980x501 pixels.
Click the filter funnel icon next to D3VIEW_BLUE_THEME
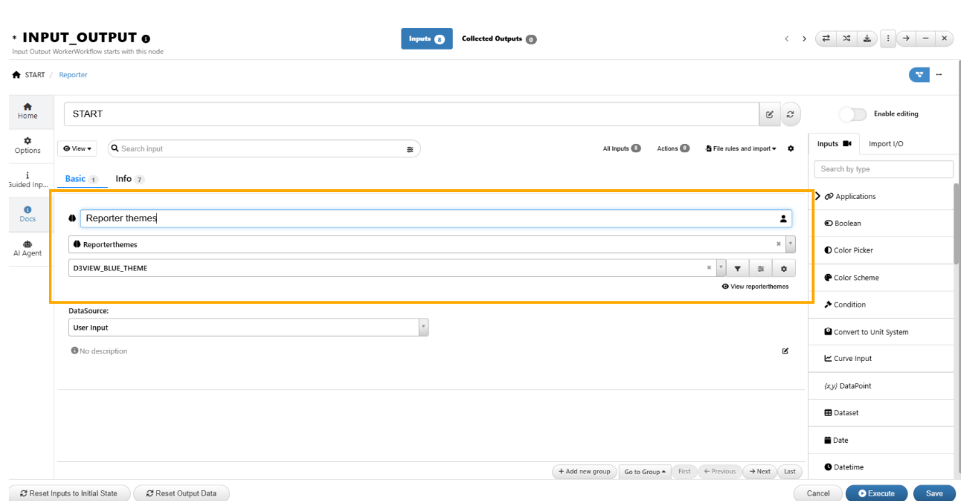(737, 269)
